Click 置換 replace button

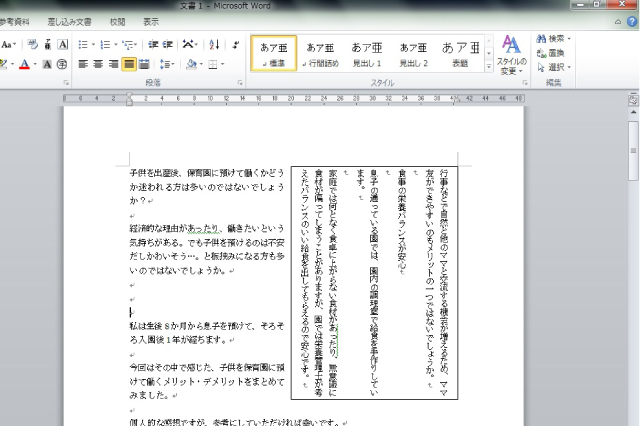click(x=551, y=53)
